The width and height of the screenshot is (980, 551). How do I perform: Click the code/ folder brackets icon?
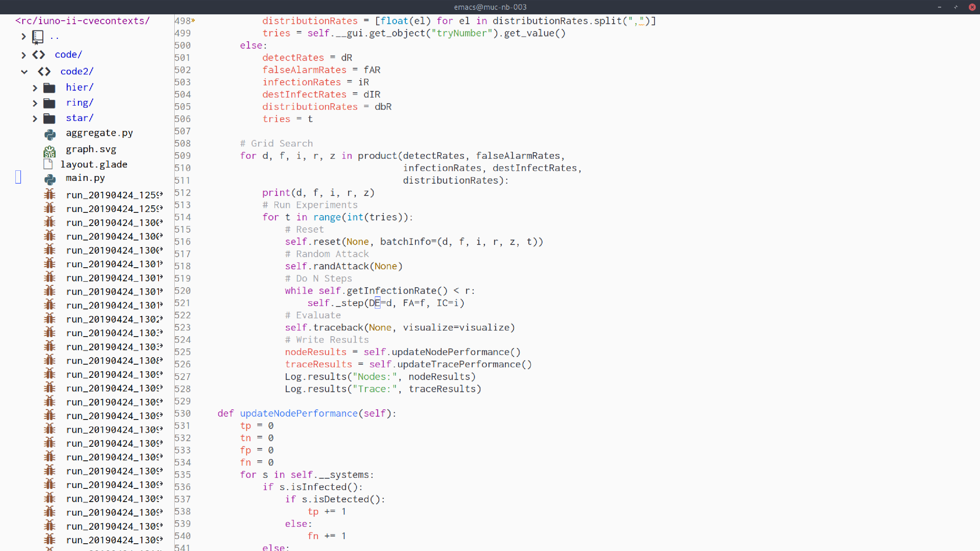tap(38, 55)
